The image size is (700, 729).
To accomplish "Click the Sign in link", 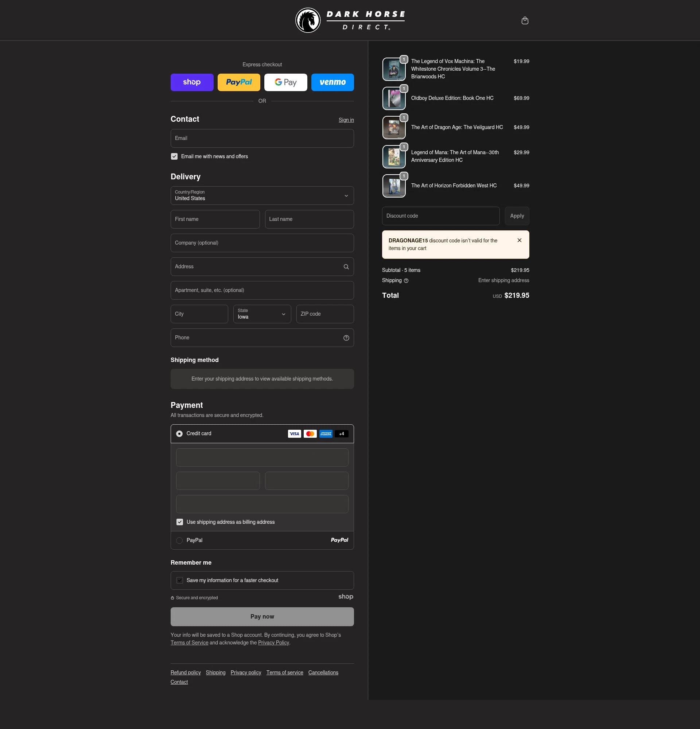I will [346, 120].
